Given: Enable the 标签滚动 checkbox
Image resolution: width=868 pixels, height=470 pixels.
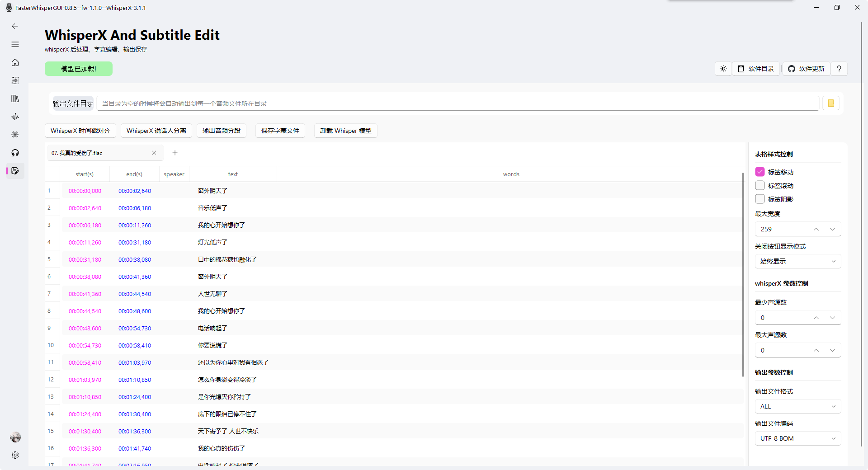Looking at the screenshot, I should [x=760, y=185].
